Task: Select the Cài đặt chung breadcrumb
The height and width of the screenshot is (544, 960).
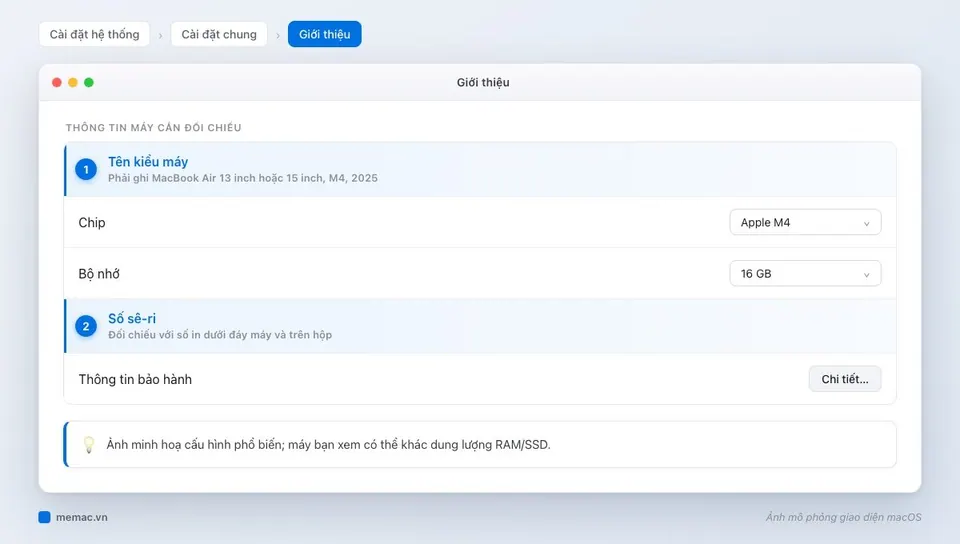Action: point(219,34)
